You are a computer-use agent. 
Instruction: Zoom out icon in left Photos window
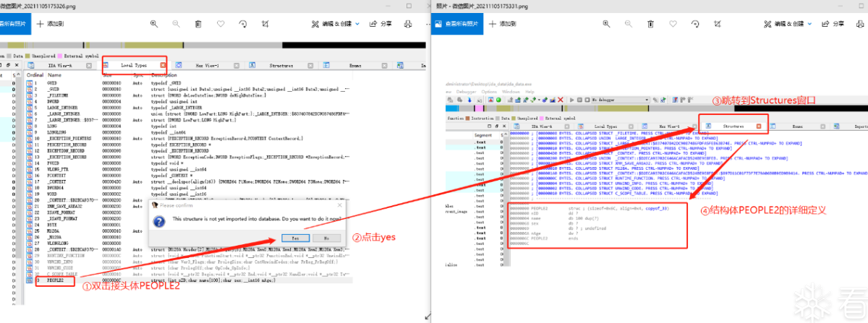[x=177, y=23]
